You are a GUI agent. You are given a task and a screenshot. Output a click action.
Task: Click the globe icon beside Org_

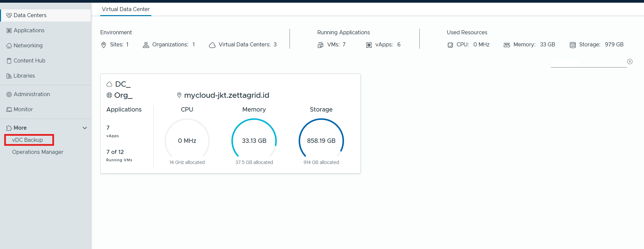point(109,95)
